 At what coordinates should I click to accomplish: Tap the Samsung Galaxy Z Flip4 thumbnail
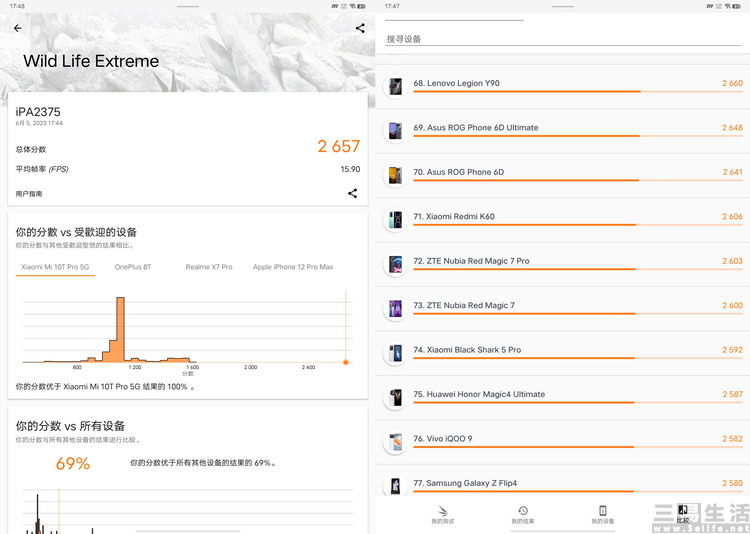pos(396,486)
